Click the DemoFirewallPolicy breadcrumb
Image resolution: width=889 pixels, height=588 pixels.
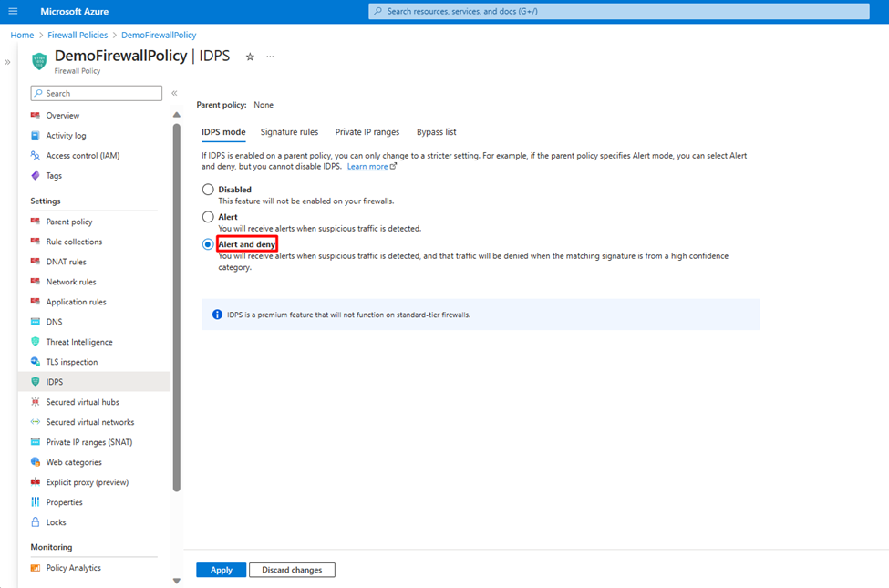(159, 36)
